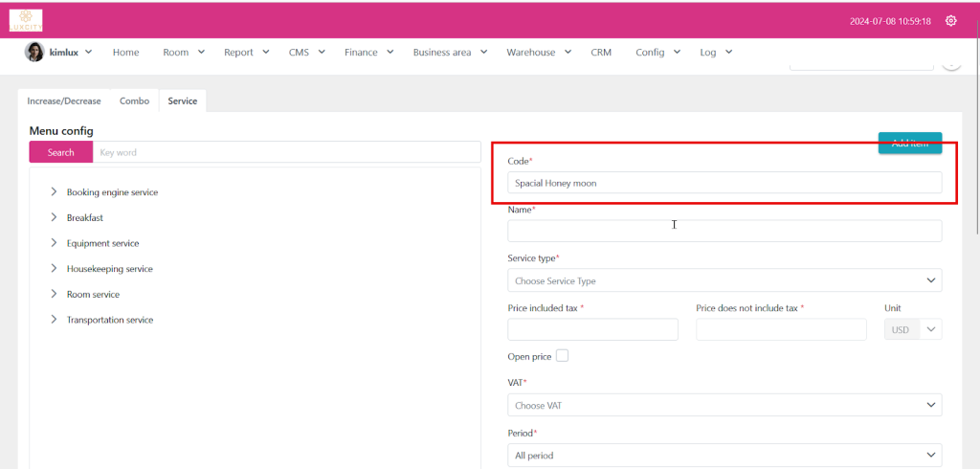Switch to the Increase/Decrease tab
980x469 pixels.
tap(64, 100)
